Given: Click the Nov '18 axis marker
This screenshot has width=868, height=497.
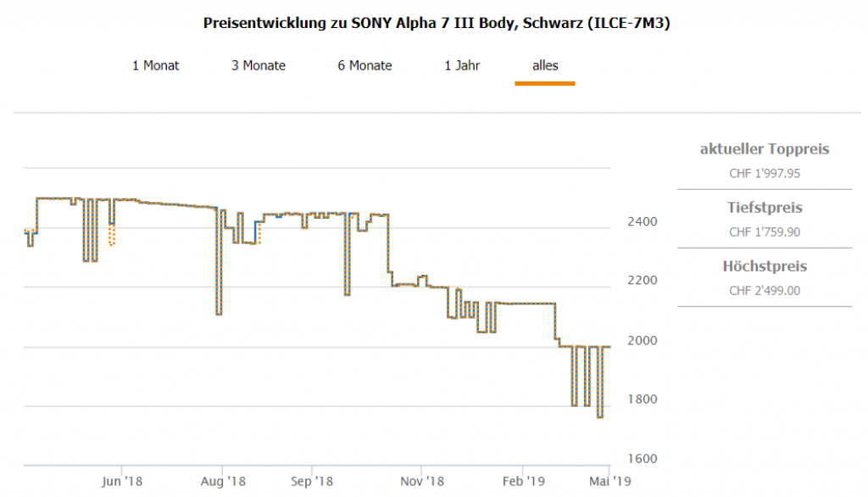Looking at the screenshot, I should coord(422,481).
